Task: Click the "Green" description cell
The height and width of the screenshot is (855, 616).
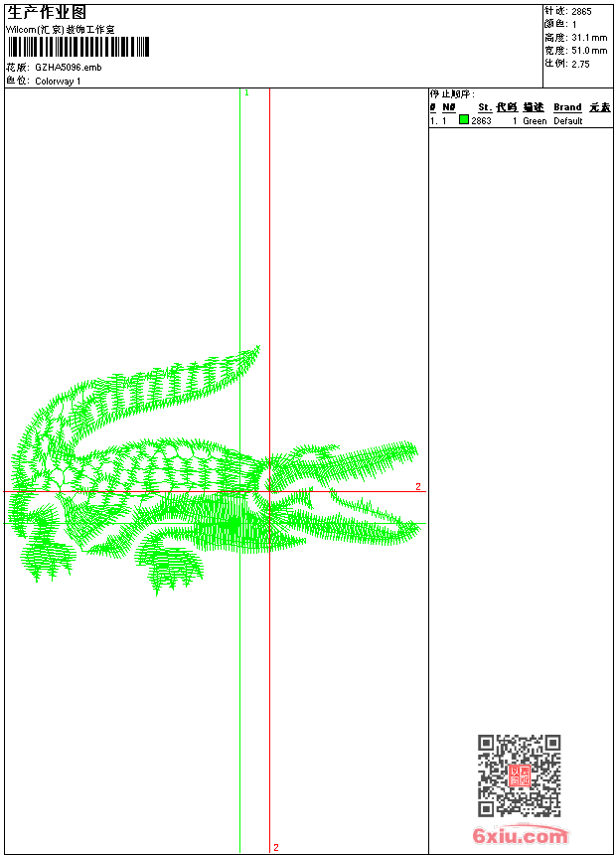Action: [535, 121]
